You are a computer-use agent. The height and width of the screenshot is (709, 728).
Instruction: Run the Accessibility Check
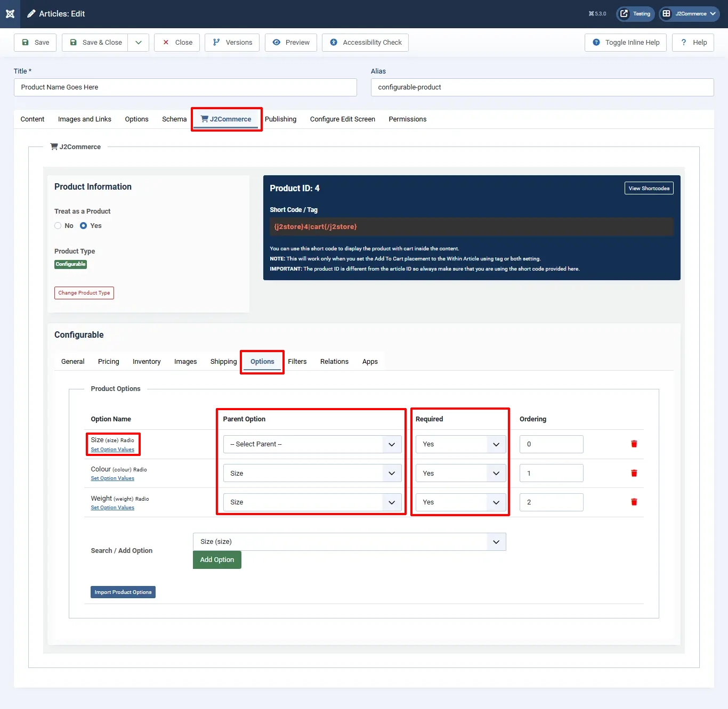(365, 43)
